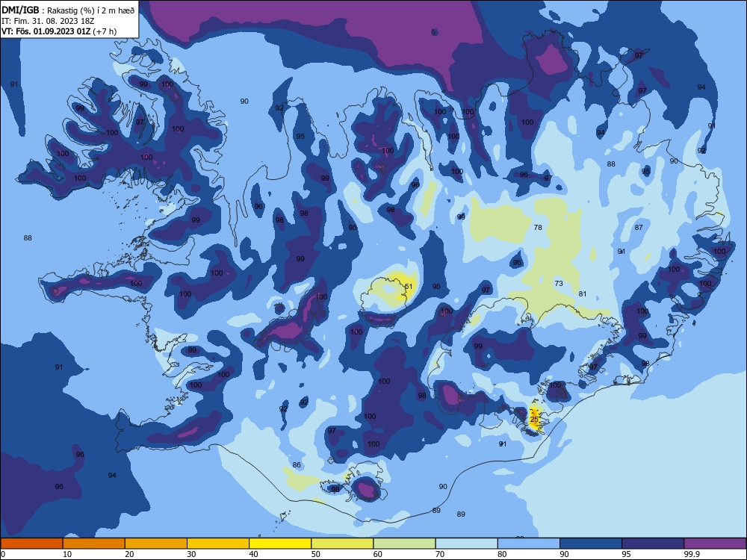Click the purple above-99.9 legend swatch

coord(715,544)
